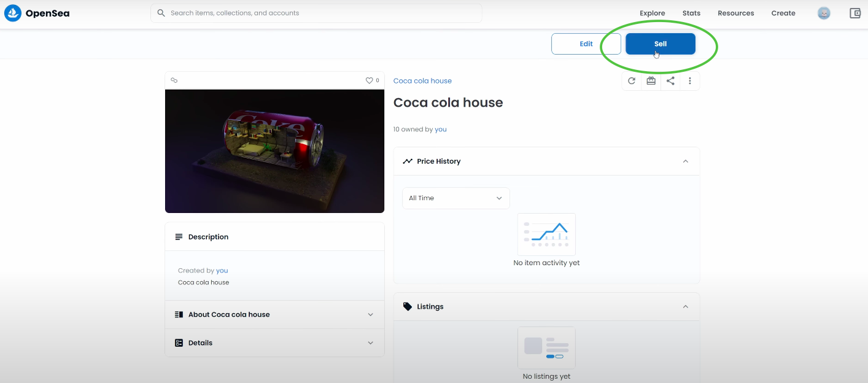Open the profile avatar icon
This screenshot has height=383, width=868.
(x=824, y=13)
